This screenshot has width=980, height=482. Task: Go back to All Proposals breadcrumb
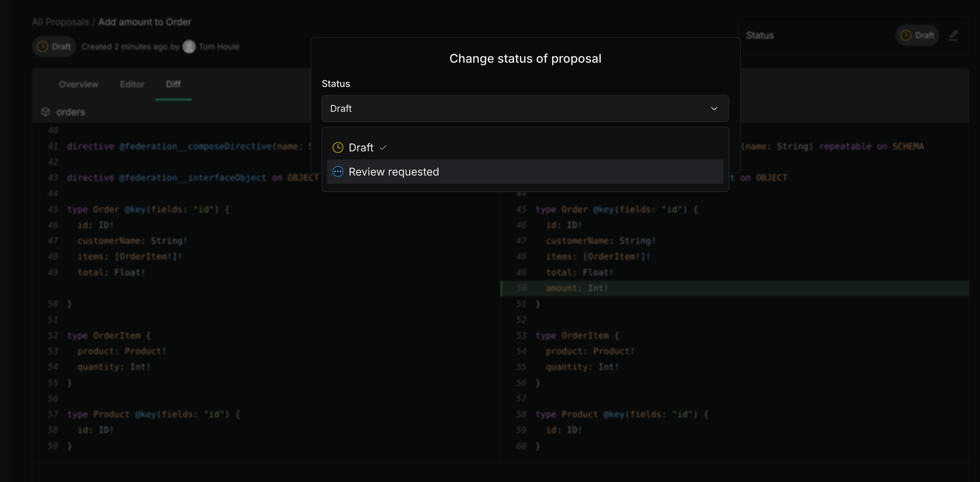60,22
